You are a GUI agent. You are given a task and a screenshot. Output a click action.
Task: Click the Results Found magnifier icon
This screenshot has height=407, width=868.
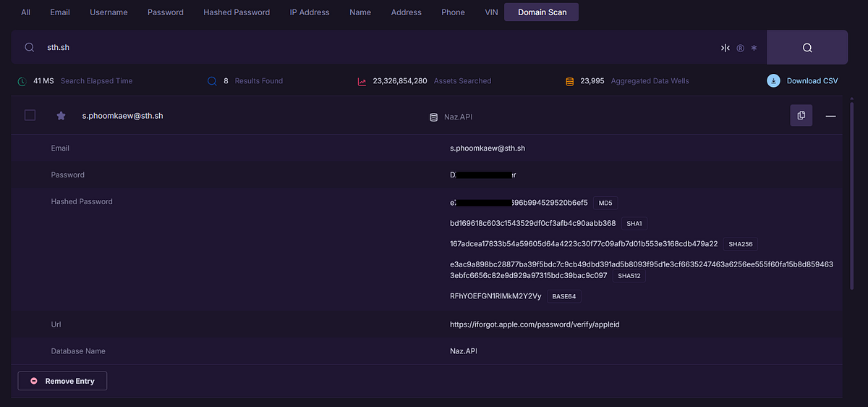coord(212,81)
